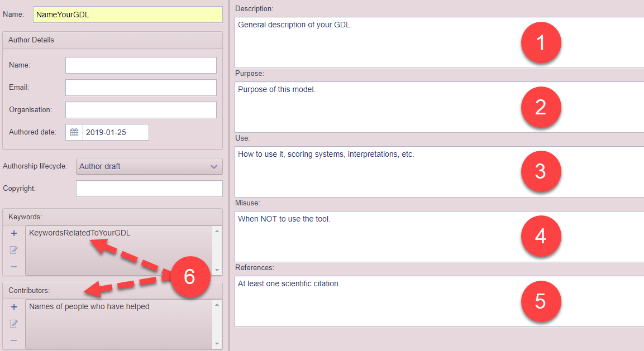Viewport: 644px width, 351px height.
Task: Click the author Email input field
Action: (141, 88)
